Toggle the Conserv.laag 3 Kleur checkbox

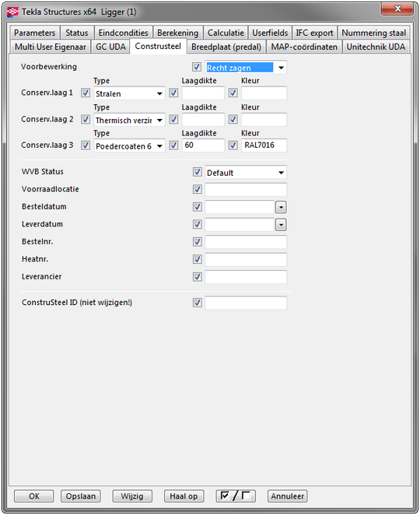pyautogui.click(x=233, y=145)
